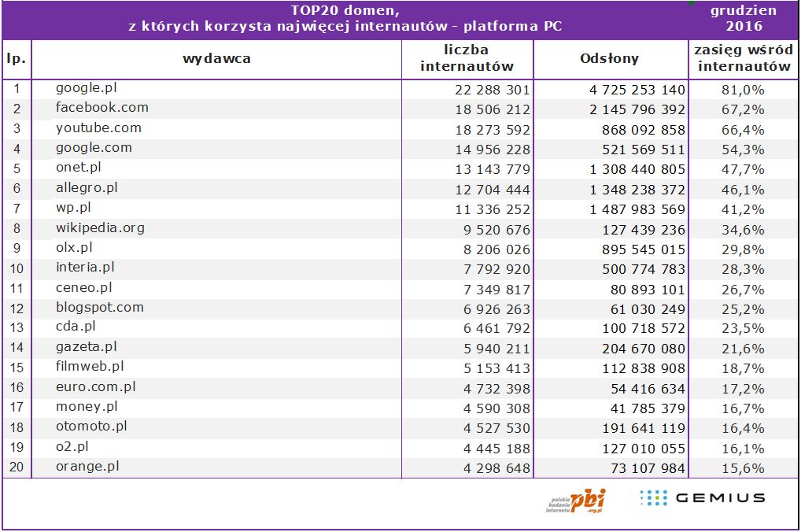Click the value 12 704 444
This screenshot has height=532, width=801.
tap(493, 190)
